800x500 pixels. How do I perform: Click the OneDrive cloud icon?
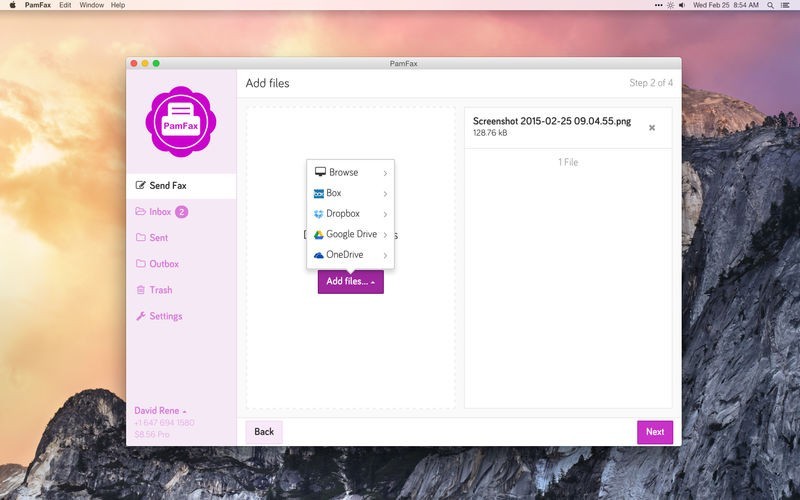click(319, 255)
